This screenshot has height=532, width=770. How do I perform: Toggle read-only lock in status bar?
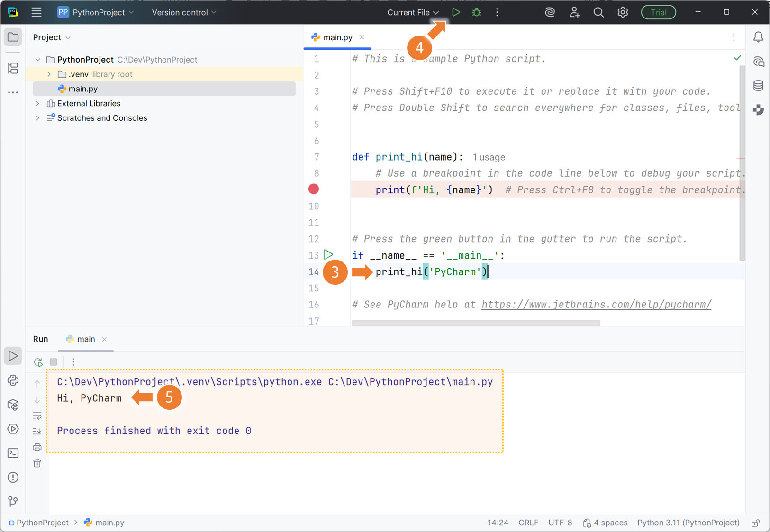[x=756, y=523]
